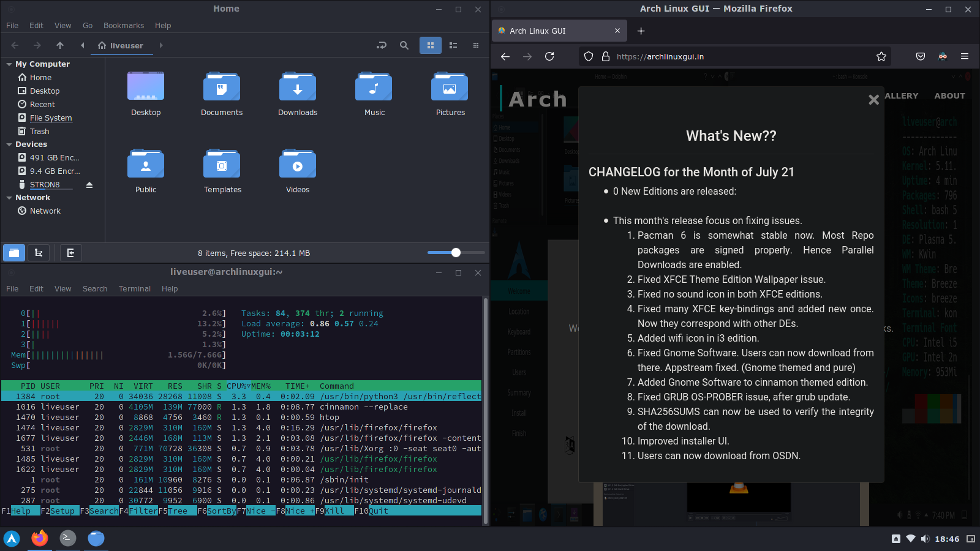
Task: Open the Go menu in file manager
Action: (x=88, y=26)
